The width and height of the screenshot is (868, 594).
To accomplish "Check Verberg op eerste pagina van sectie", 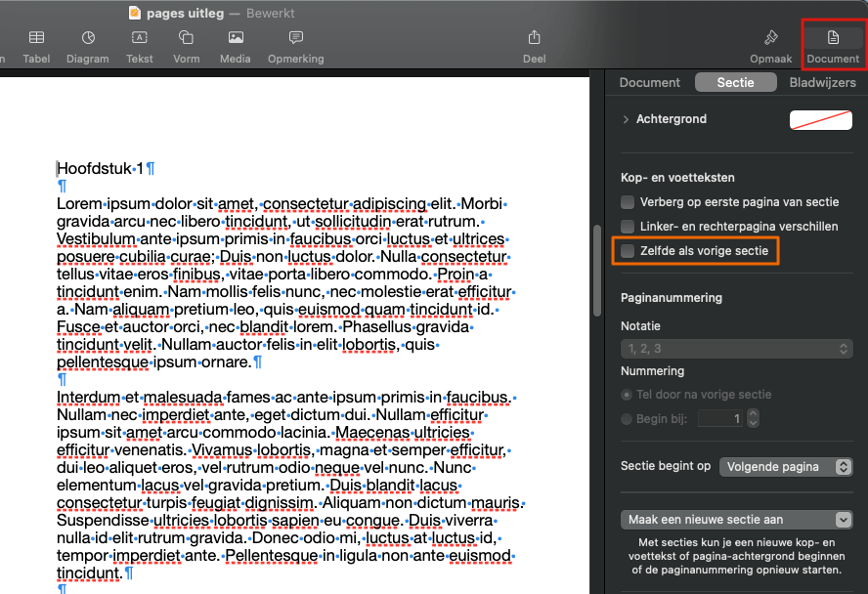I will click(628, 202).
